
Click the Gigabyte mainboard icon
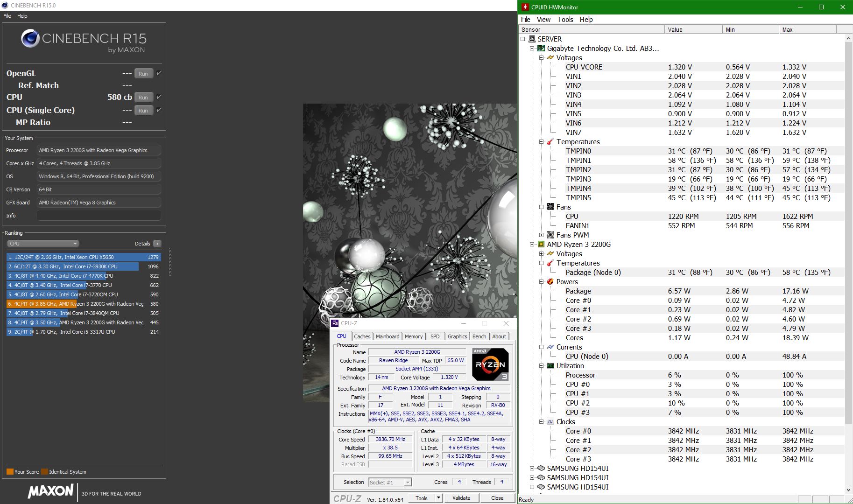click(x=541, y=49)
